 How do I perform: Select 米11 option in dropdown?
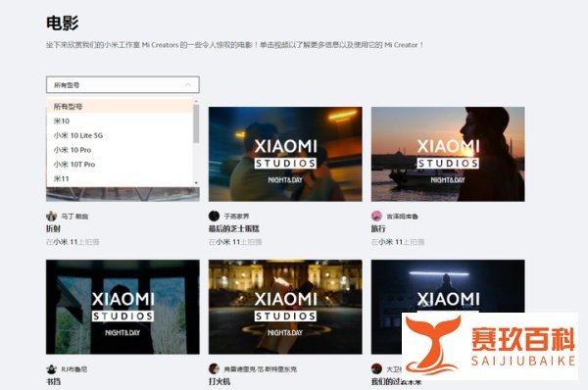tap(120, 178)
